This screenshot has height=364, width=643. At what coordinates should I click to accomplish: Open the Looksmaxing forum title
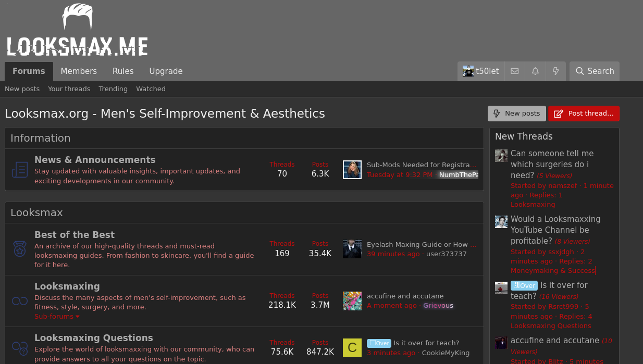point(67,286)
